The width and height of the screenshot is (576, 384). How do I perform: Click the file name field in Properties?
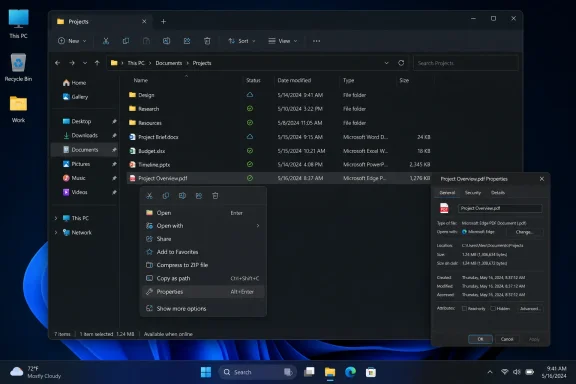500,208
